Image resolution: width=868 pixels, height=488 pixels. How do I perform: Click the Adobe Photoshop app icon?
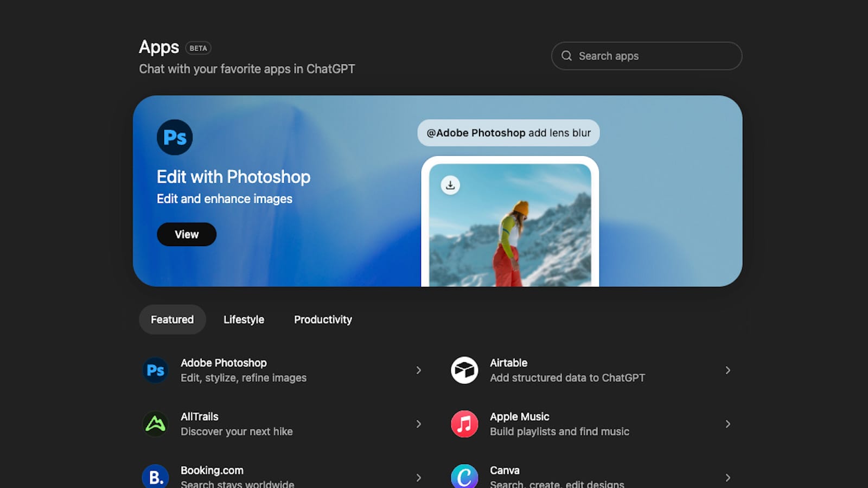[x=155, y=370]
